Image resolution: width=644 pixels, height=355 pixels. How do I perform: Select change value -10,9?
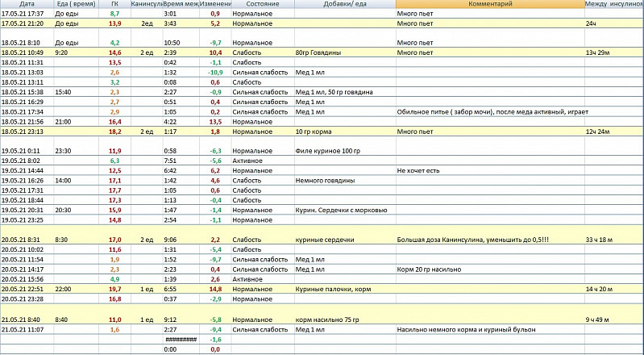pos(215,73)
